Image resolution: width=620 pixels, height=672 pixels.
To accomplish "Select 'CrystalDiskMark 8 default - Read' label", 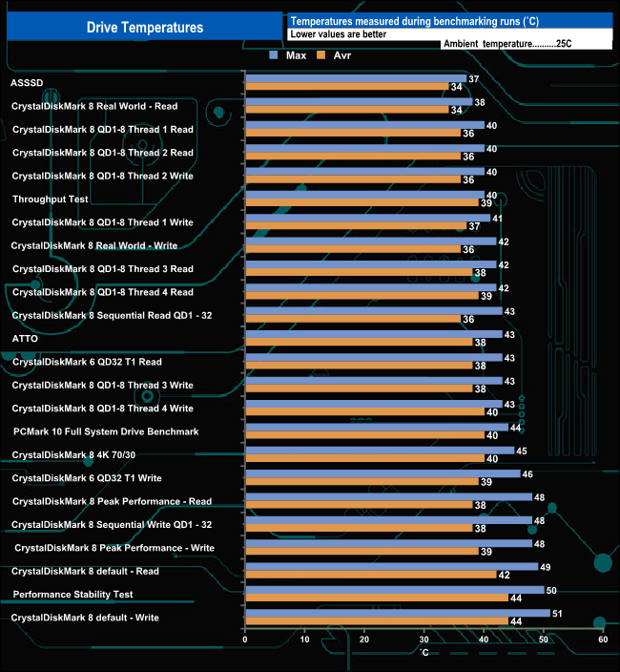I will pyautogui.click(x=85, y=571).
